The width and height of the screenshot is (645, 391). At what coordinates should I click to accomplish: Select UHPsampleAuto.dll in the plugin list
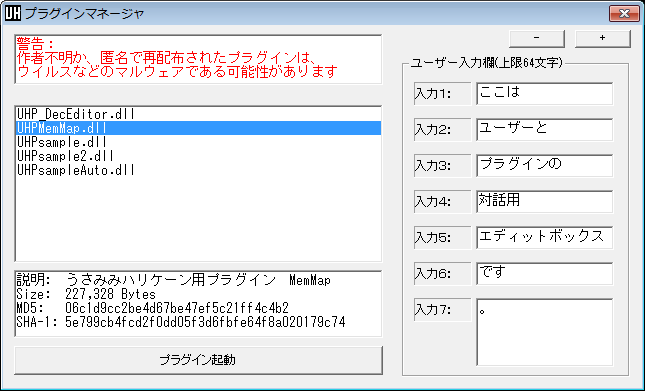[x=198, y=170]
